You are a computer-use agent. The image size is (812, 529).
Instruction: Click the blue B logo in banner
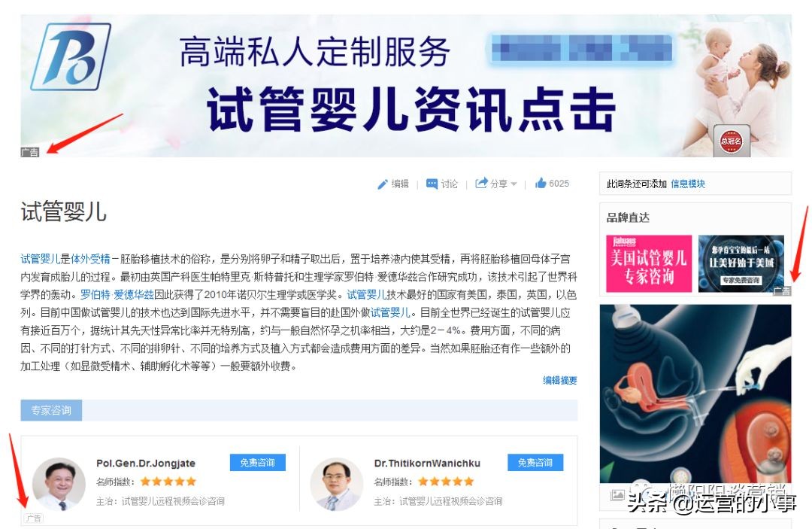[x=71, y=56]
